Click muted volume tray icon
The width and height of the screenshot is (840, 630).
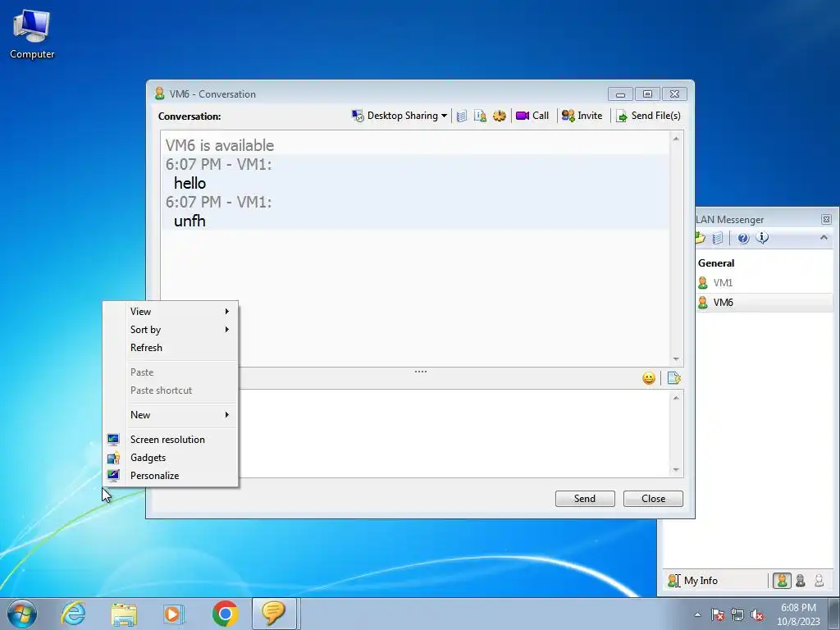(757, 614)
